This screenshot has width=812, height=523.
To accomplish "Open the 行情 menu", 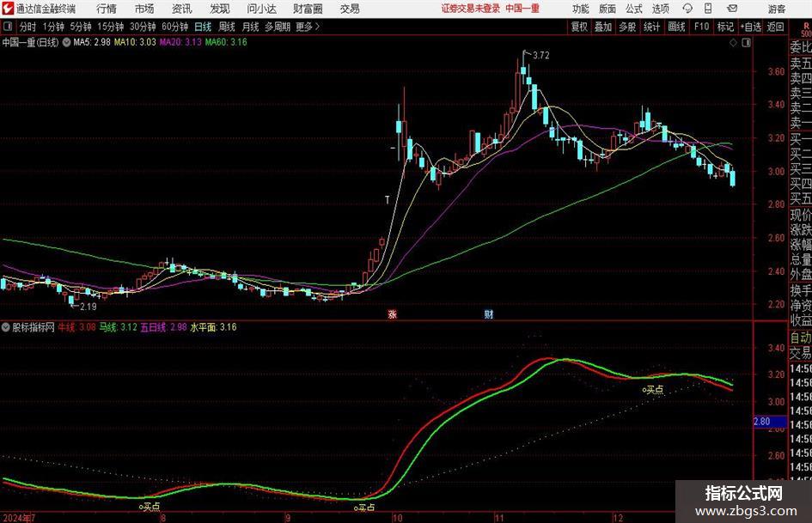I will pyautogui.click(x=107, y=9).
